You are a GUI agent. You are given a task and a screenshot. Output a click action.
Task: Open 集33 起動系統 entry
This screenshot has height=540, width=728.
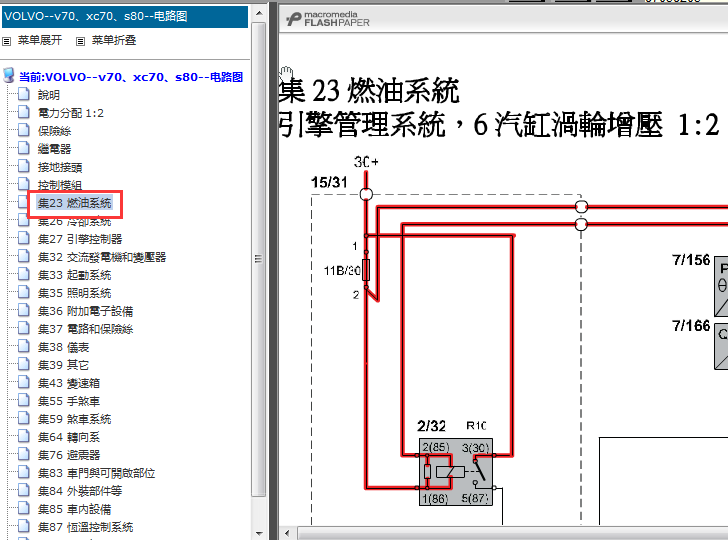point(74,275)
